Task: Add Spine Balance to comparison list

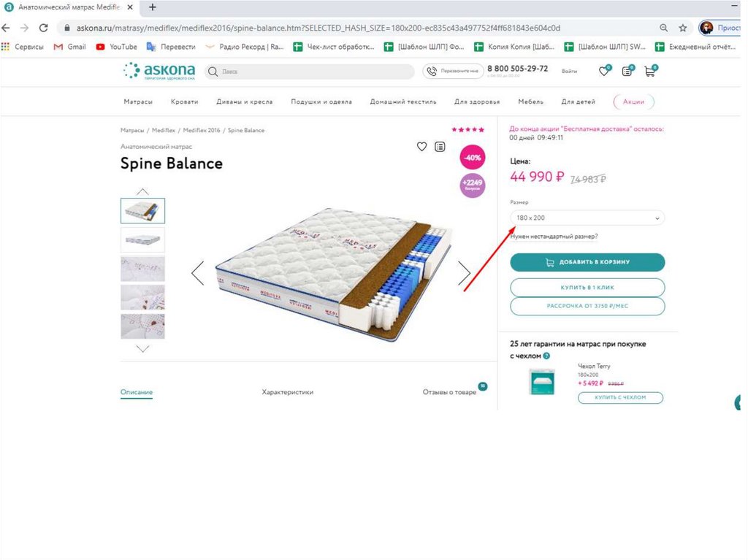Action: [x=440, y=147]
